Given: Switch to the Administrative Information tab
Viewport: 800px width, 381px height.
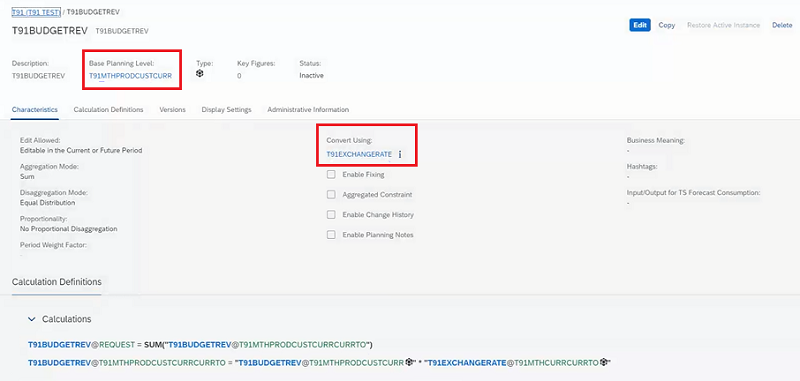Looking at the screenshot, I should [x=308, y=110].
